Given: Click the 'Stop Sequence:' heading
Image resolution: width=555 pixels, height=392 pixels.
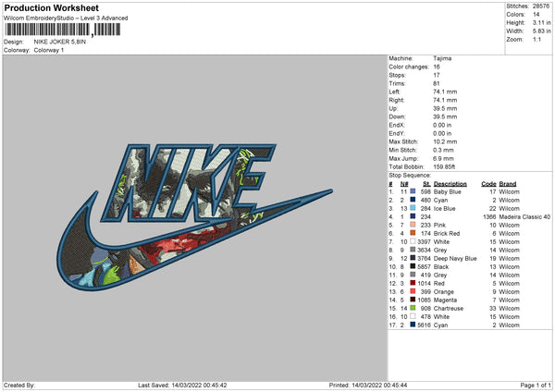Looking at the screenshot, I should (410, 176).
